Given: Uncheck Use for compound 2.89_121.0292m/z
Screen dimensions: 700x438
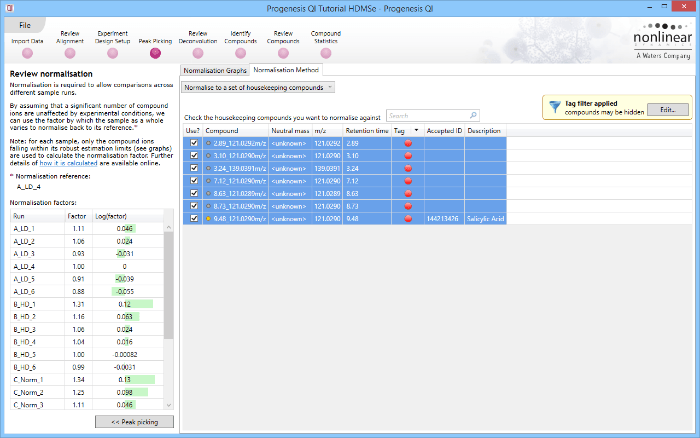Looking at the screenshot, I should point(194,143).
